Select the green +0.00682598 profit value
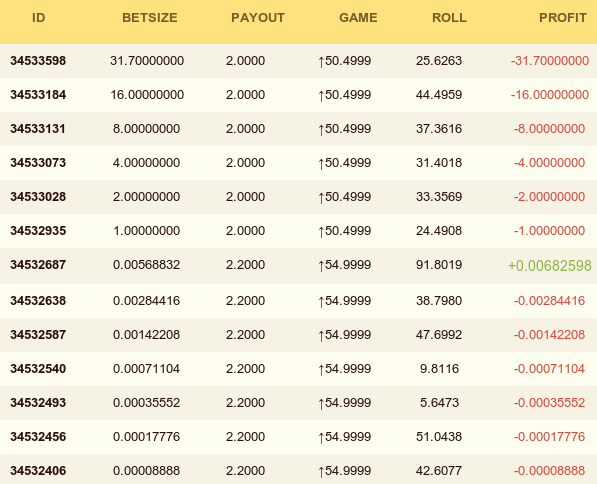This screenshot has height=484, width=597. 550,265
